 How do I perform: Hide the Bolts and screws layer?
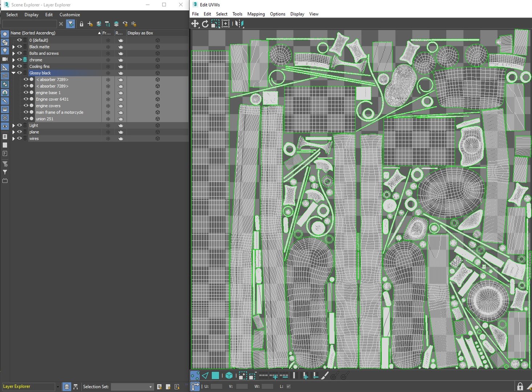[x=20, y=53]
